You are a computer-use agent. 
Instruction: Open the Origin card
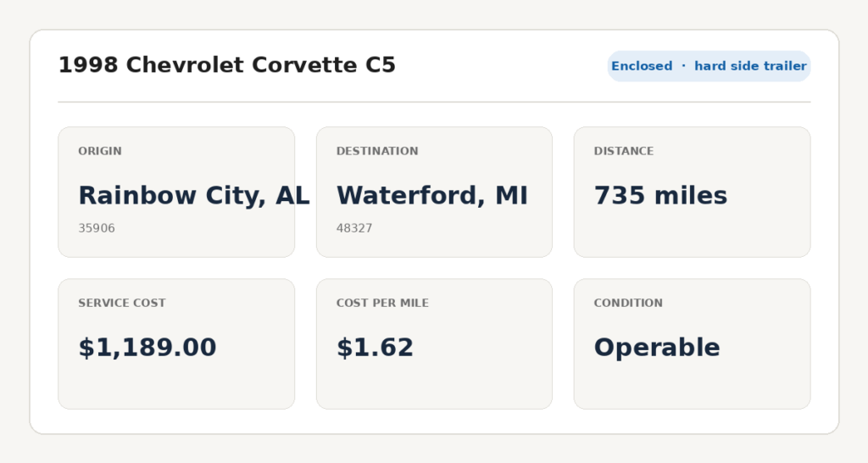(x=176, y=192)
